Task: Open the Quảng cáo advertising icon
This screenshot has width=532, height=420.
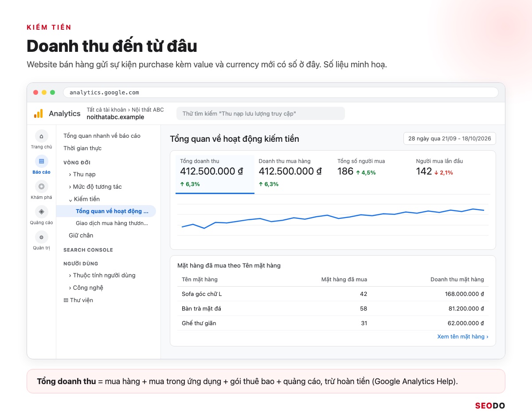Action: pos(42,212)
